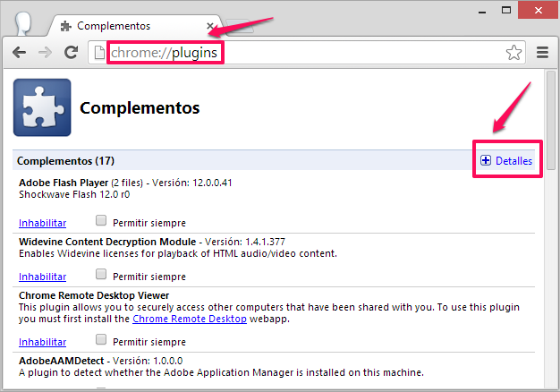Open the Chrome hamburger menu
The width and height of the screenshot is (560, 392).
click(542, 53)
